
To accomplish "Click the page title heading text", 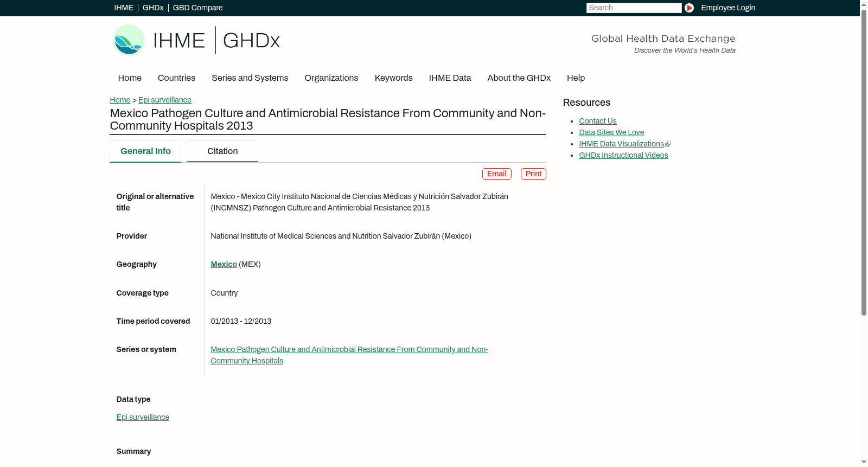I will pyautogui.click(x=328, y=119).
